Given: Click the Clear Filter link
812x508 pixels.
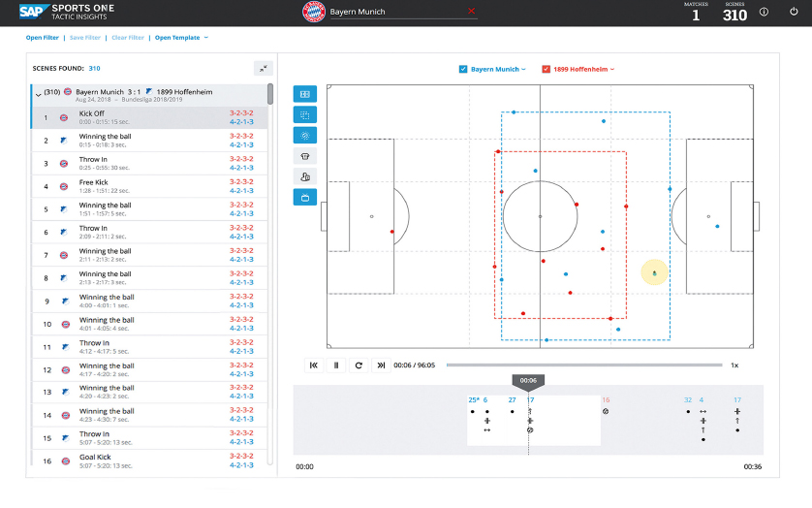Looking at the screenshot, I should pyautogui.click(x=127, y=38).
